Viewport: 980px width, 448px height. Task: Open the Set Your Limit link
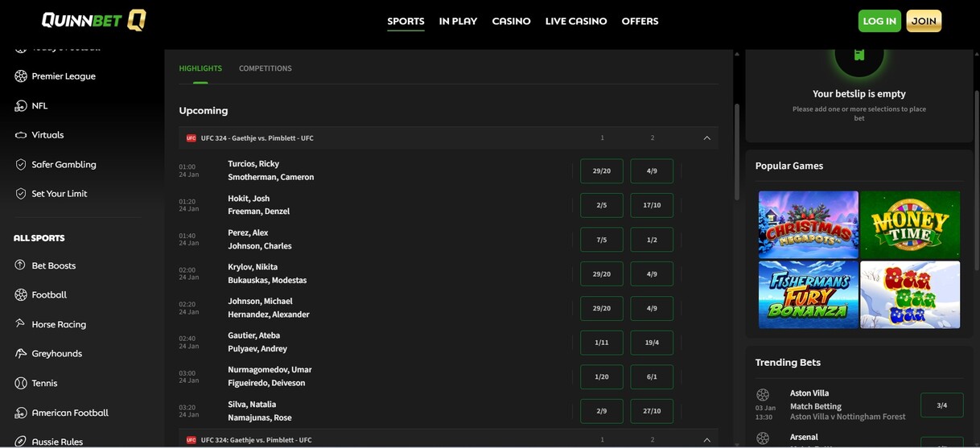click(x=60, y=194)
